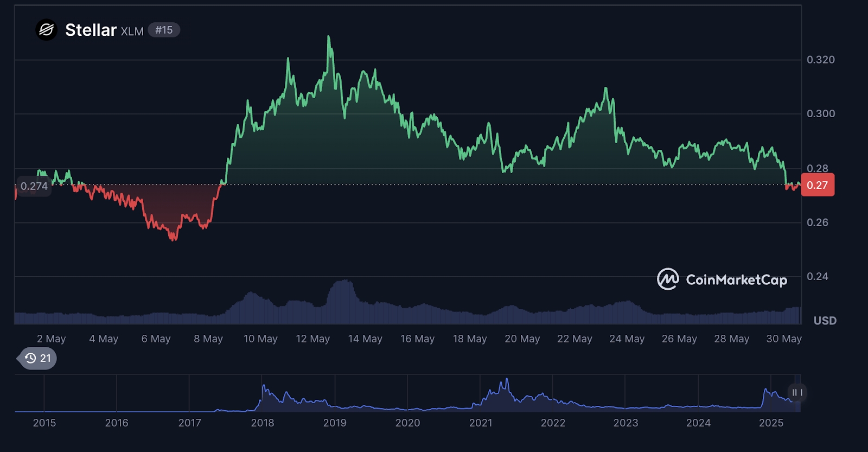Click the 0.320 price axis label
This screenshot has height=452, width=868.
(x=820, y=60)
